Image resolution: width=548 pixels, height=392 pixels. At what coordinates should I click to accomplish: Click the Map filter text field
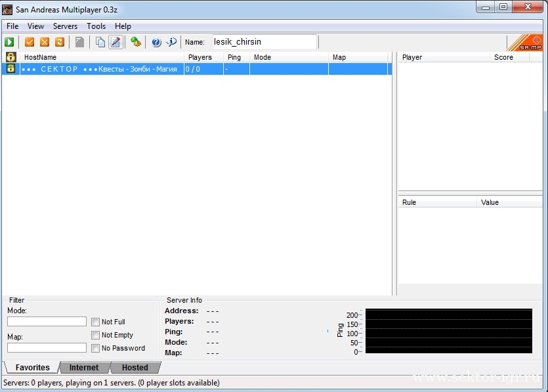pos(47,347)
